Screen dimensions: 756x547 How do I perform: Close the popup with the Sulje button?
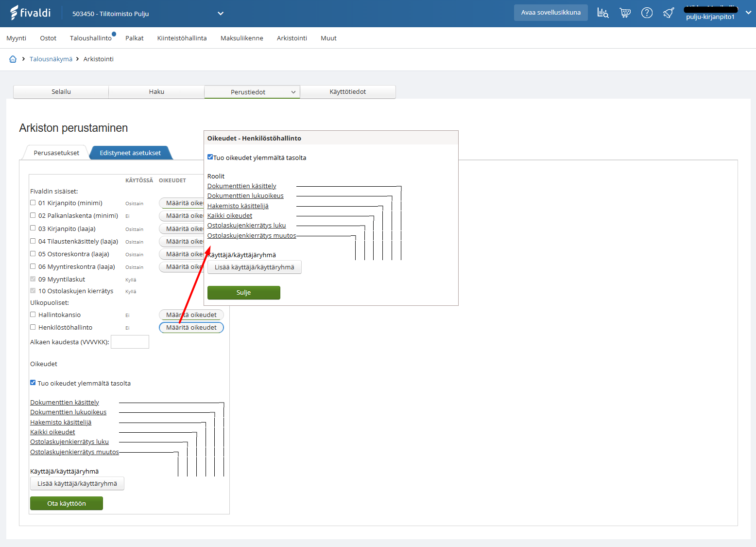(244, 293)
